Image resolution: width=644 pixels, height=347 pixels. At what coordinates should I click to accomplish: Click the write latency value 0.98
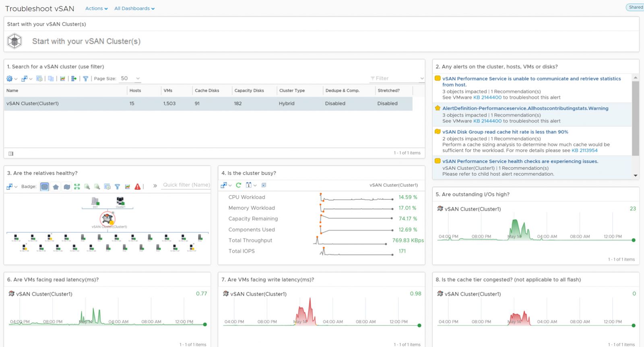click(x=415, y=294)
